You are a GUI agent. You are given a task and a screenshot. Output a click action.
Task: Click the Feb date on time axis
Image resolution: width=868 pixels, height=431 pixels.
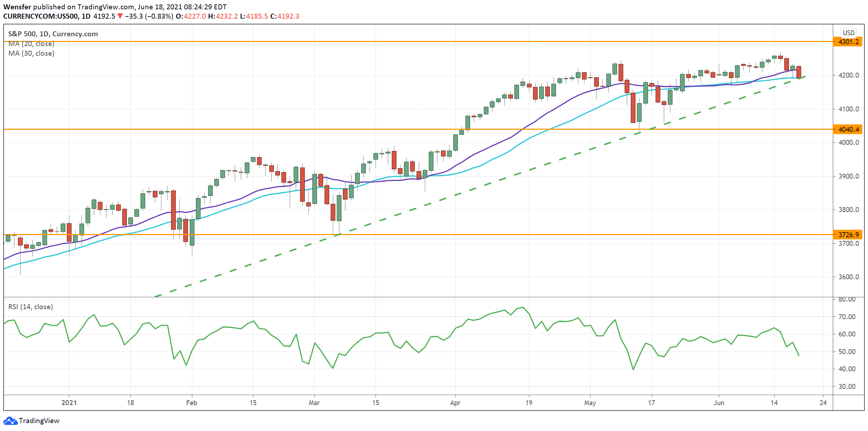point(192,403)
